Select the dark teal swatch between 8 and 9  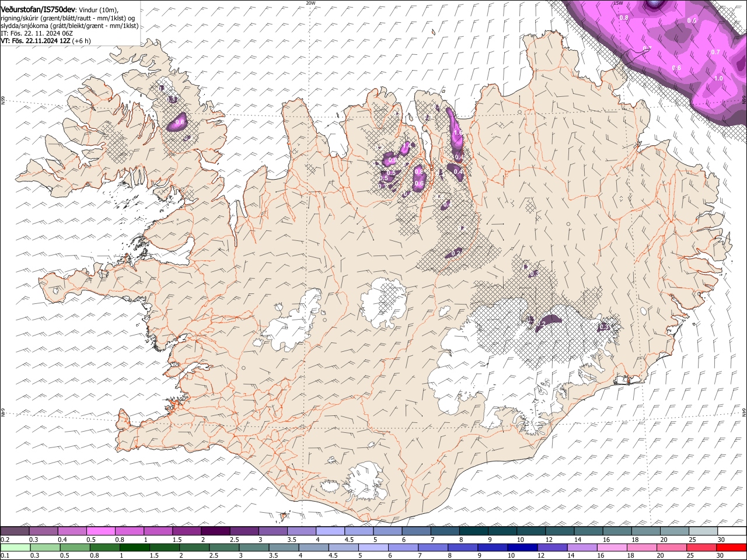pos(473,531)
